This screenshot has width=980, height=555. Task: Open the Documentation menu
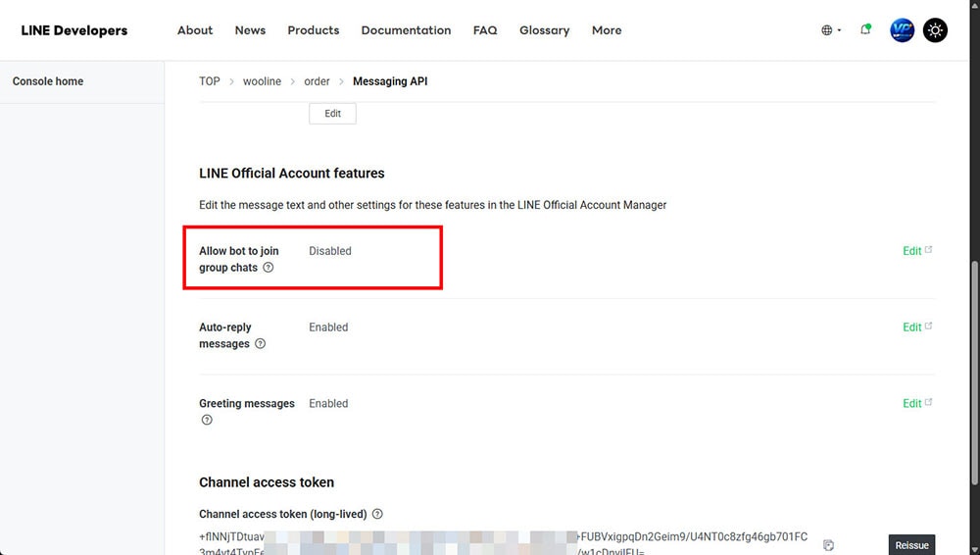click(x=406, y=30)
